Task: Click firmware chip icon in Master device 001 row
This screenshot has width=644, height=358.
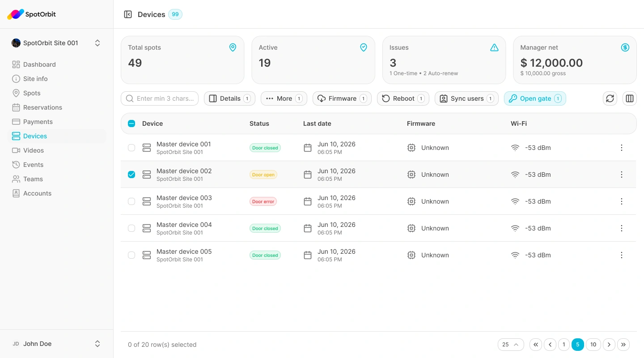Action: 411,148
